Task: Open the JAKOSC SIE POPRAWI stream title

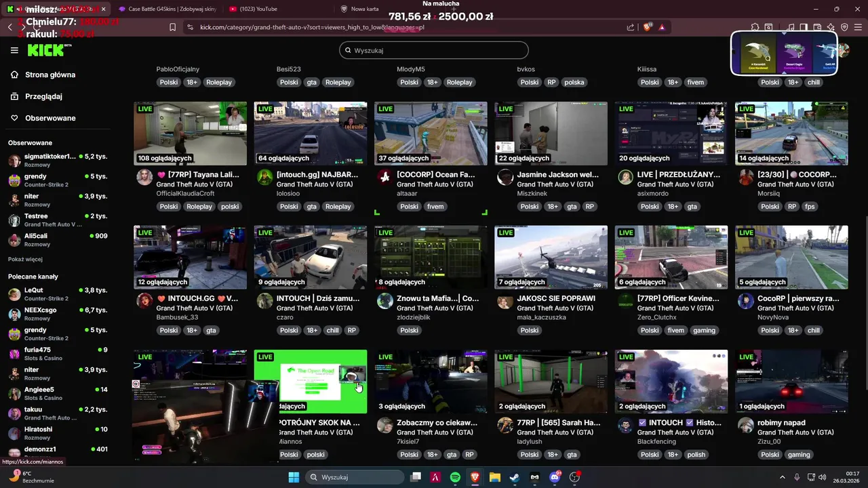Action: click(556, 298)
